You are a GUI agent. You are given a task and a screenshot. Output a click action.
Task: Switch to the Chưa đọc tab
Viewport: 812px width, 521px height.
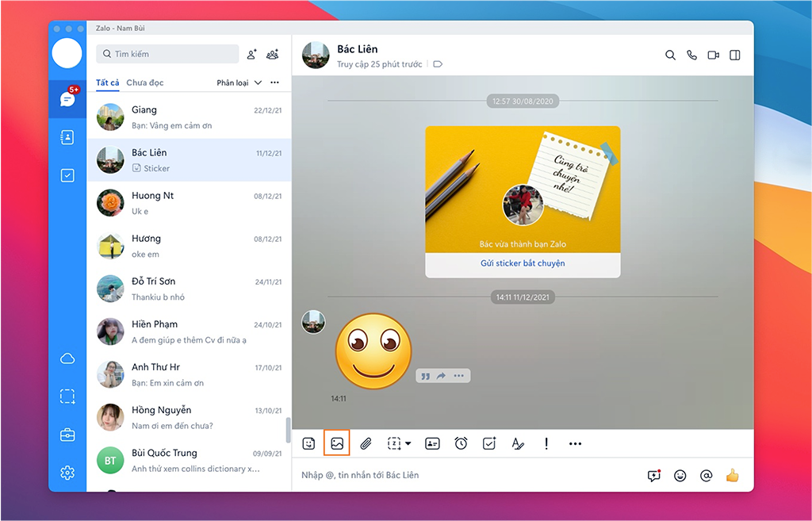pyautogui.click(x=145, y=82)
